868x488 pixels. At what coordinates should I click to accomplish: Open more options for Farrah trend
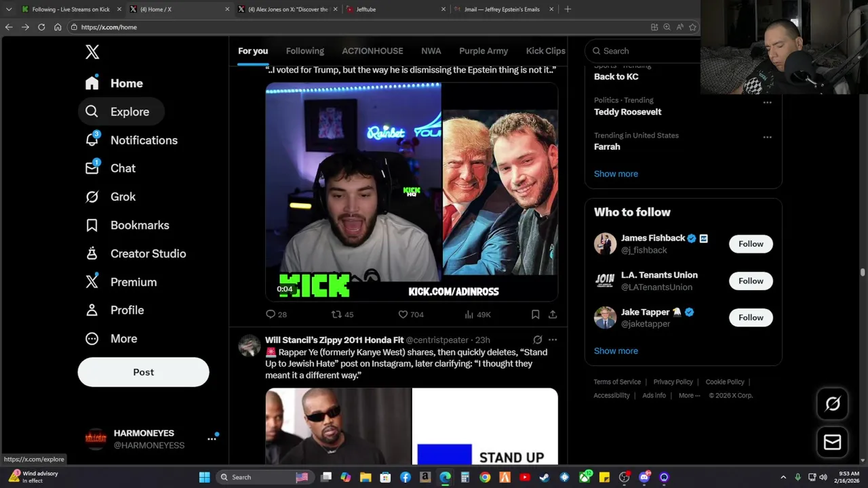767,137
